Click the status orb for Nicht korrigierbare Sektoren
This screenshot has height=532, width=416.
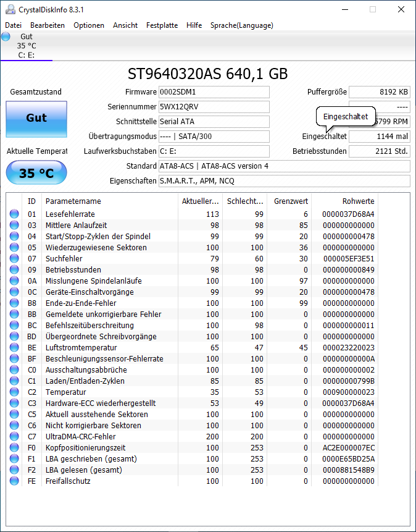point(14,425)
